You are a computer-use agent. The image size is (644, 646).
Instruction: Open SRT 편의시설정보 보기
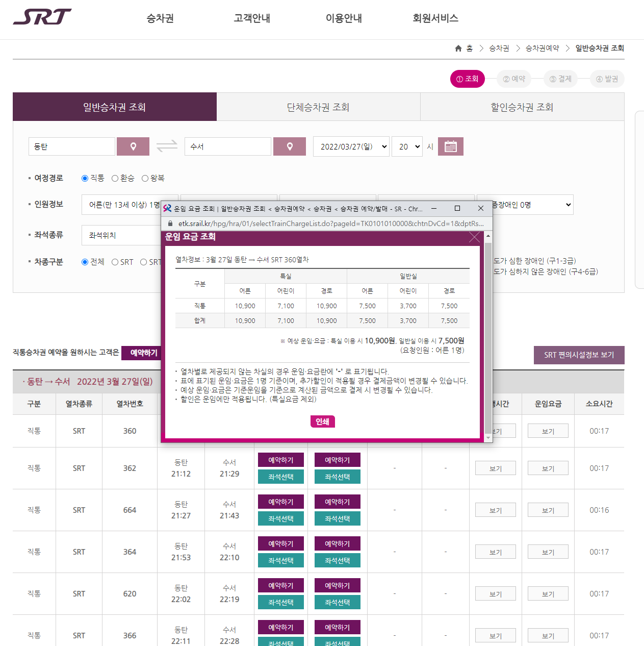click(x=579, y=355)
